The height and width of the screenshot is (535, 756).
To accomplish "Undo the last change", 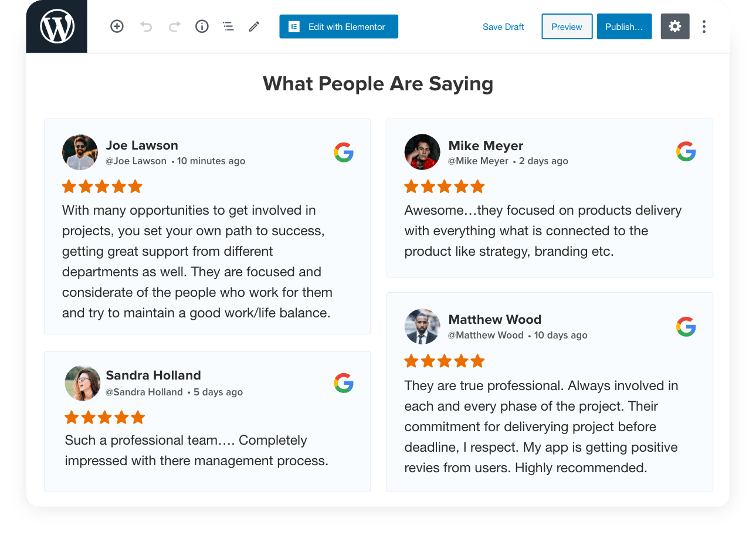I will pyautogui.click(x=146, y=26).
